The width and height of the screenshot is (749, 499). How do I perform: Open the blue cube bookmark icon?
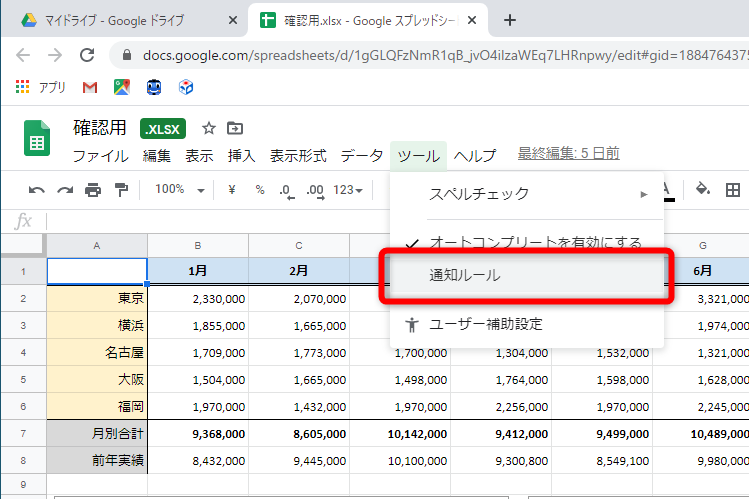[x=186, y=87]
